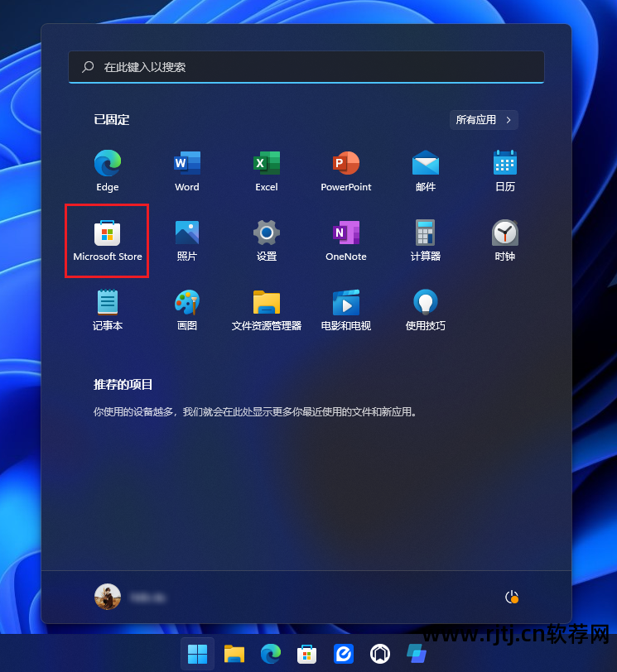Open File Explorer from the taskbar
The image size is (617, 672).
(x=234, y=654)
